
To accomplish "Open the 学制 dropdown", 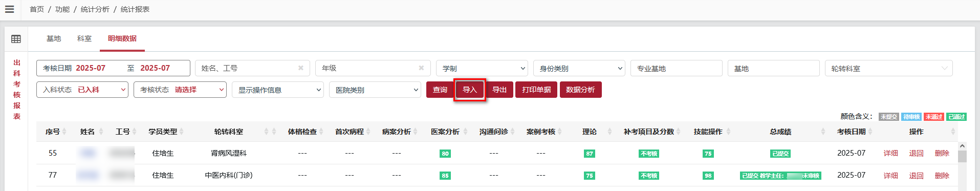I will point(482,68).
